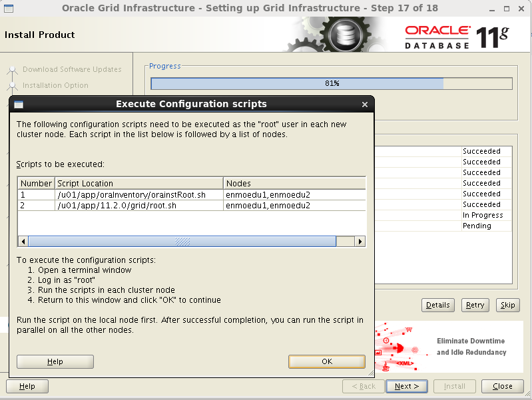Click the Close button at bottom right
Screen dimensions: 532x400
tap(503, 387)
